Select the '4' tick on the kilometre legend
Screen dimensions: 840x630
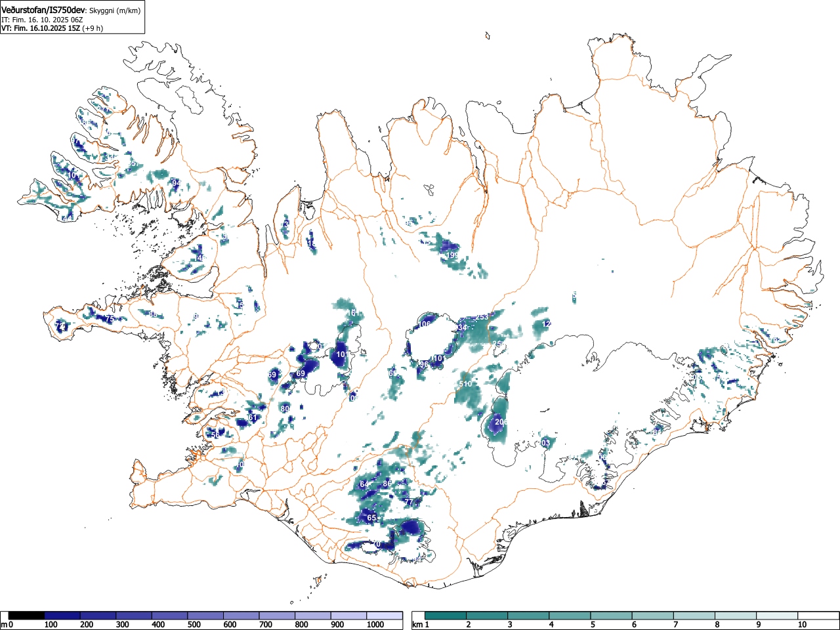tap(551, 625)
